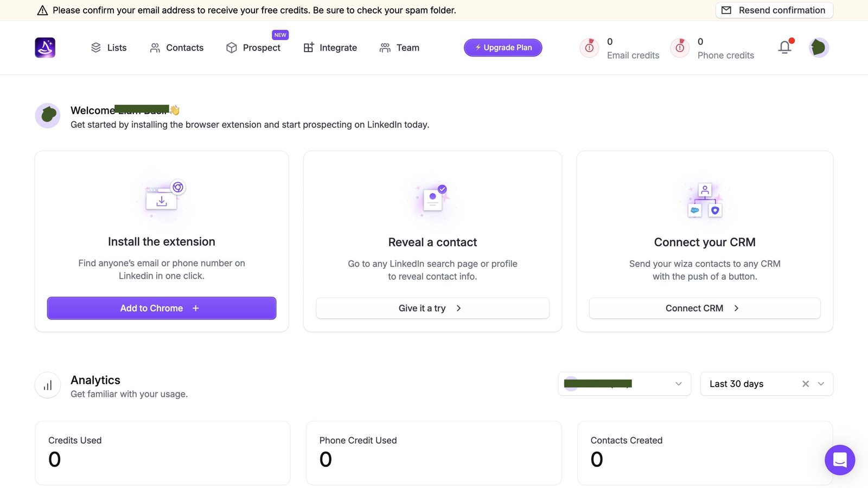Screen dimensions: 868x488
Task: Open the notifications bell
Action: click(785, 47)
